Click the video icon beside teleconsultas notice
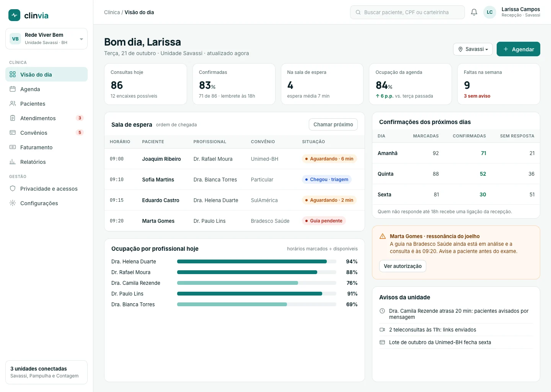551x392 pixels. [382, 330]
